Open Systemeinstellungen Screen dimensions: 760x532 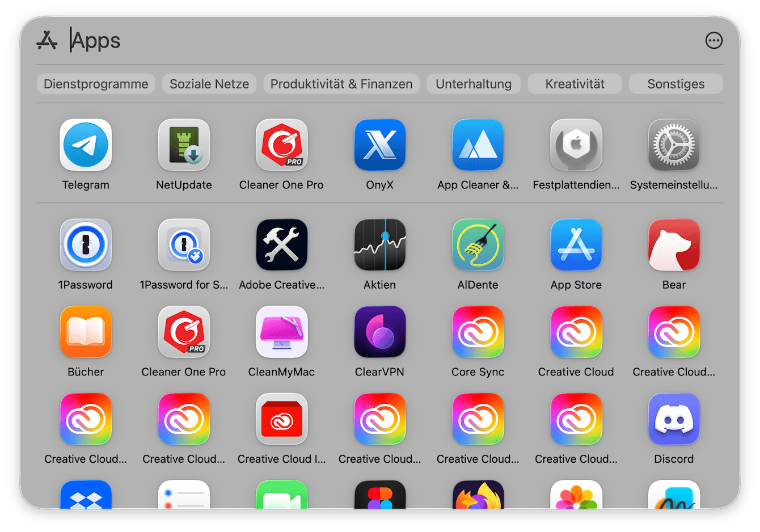tap(674, 145)
